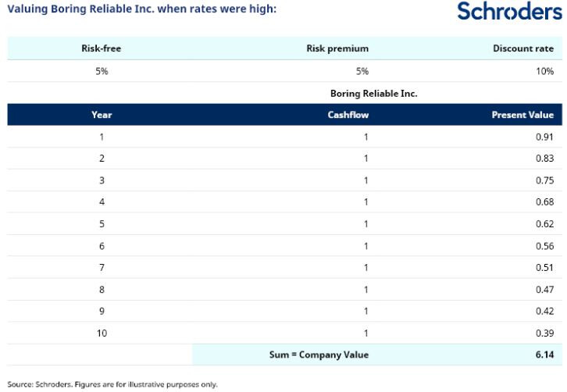Click the 0.75 present value cell

click(545, 180)
